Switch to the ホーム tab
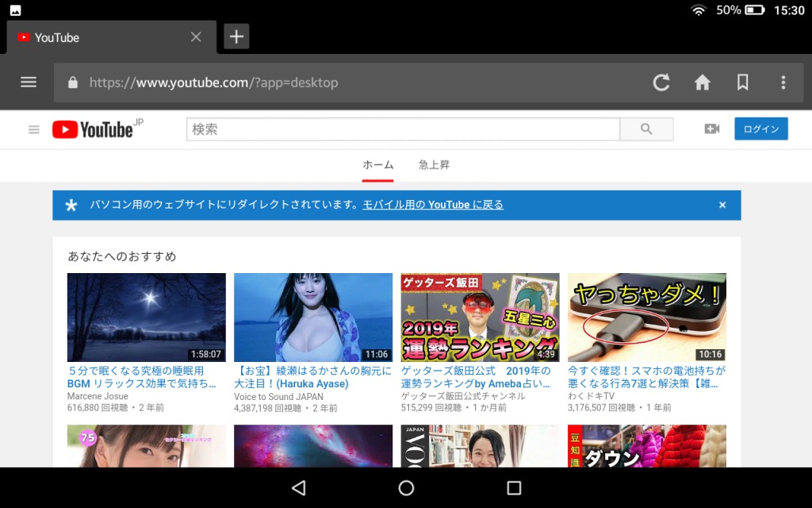Screen dimensions: 812x508 (378, 165)
